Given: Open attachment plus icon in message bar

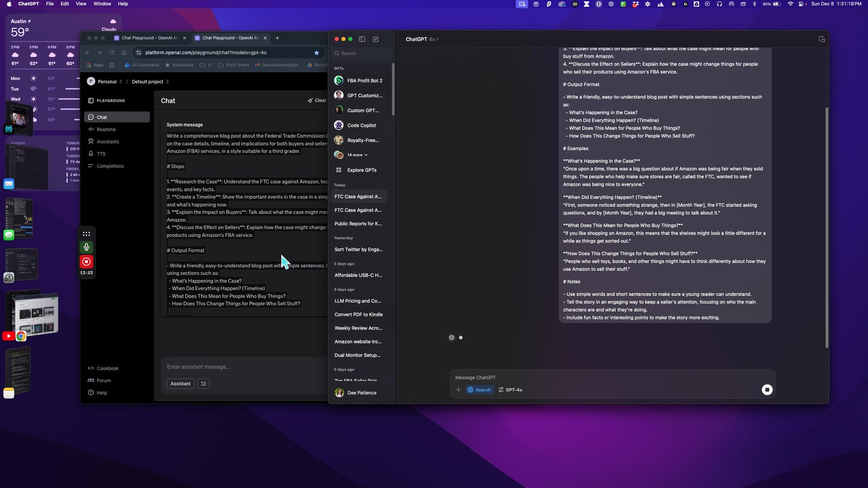Looking at the screenshot, I should 458,389.
